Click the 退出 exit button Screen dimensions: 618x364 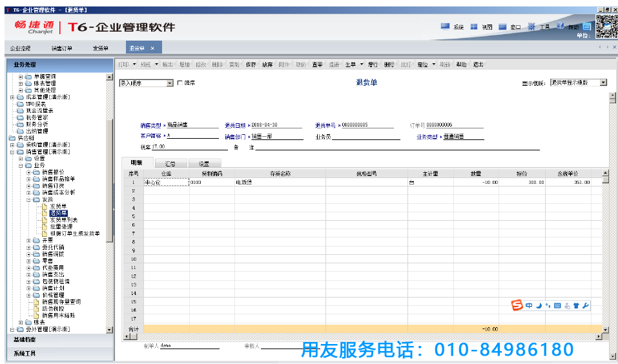point(478,64)
